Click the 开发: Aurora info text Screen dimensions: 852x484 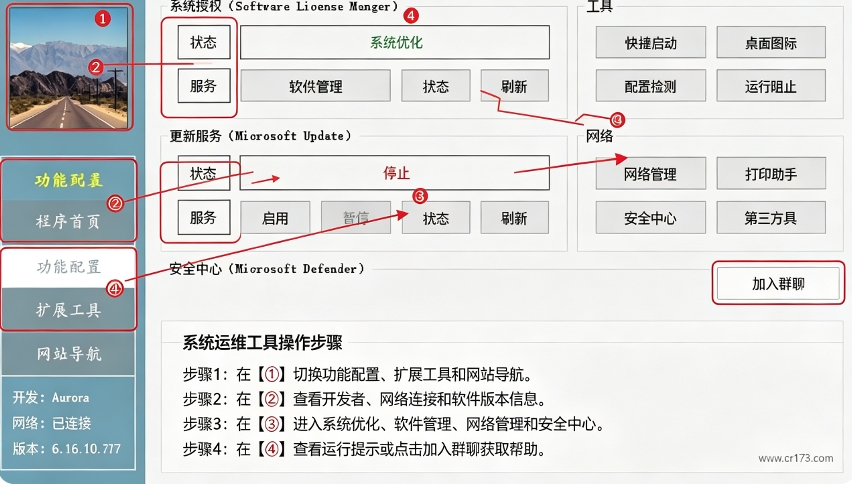click(51, 398)
